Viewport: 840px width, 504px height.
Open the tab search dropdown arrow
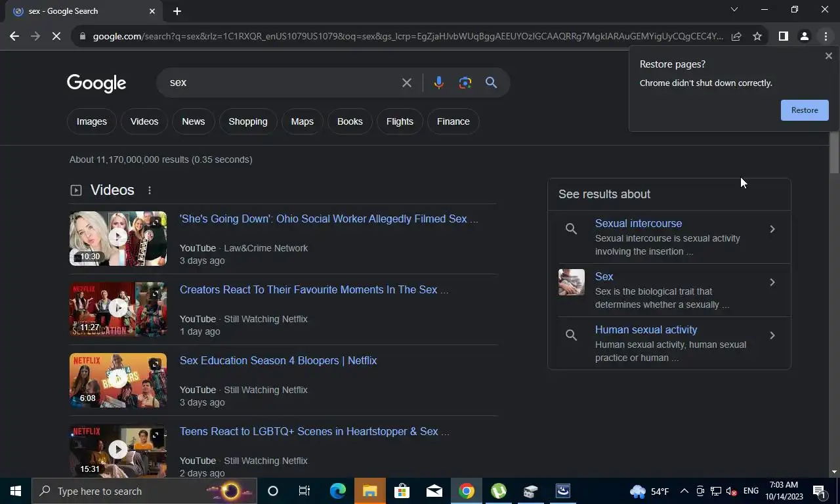coord(734,10)
